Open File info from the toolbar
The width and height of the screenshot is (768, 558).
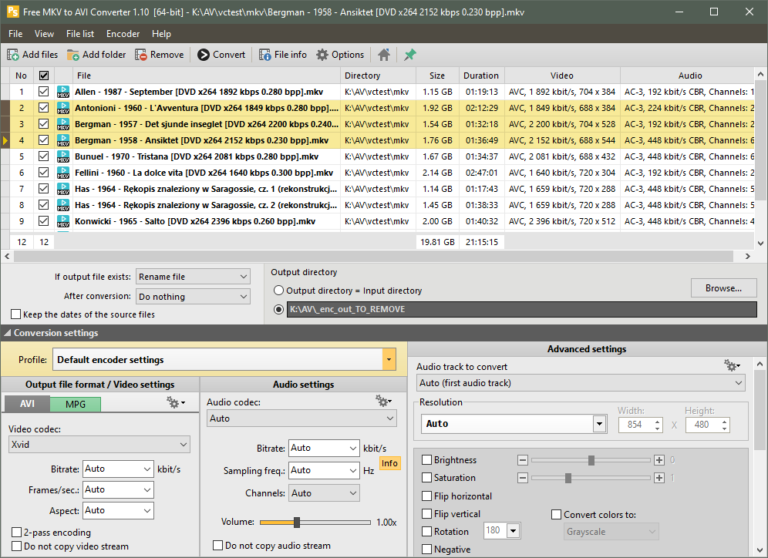coord(265,55)
